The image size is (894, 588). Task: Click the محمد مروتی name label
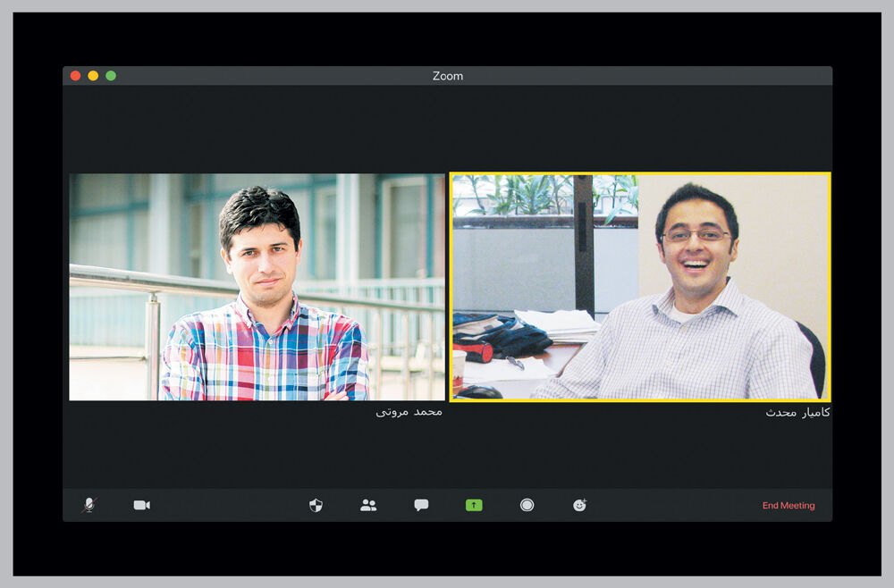point(409,412)
